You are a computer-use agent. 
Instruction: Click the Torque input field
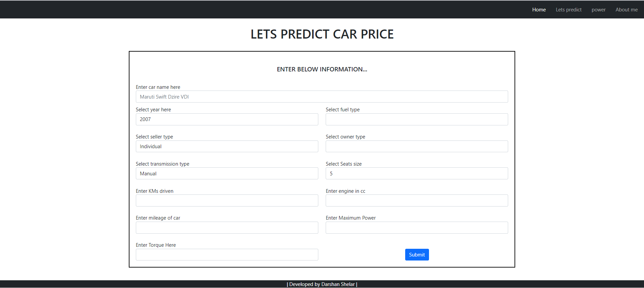[x=227, y=255]
